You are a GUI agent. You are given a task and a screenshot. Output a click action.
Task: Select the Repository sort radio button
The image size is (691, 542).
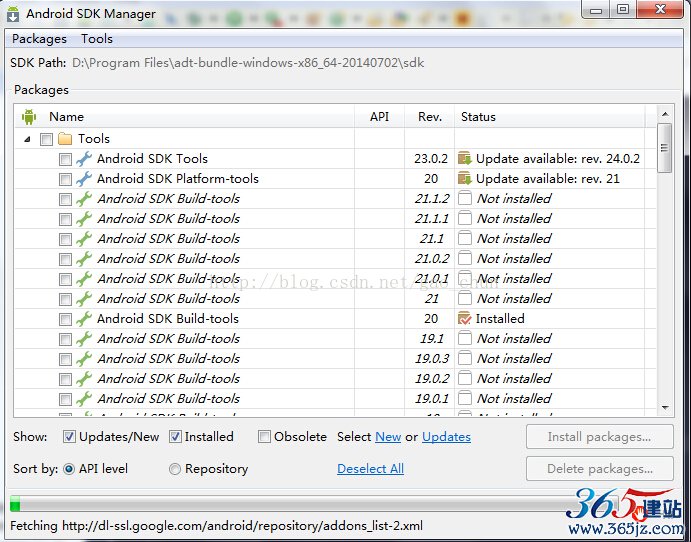(x=175, y=469)
